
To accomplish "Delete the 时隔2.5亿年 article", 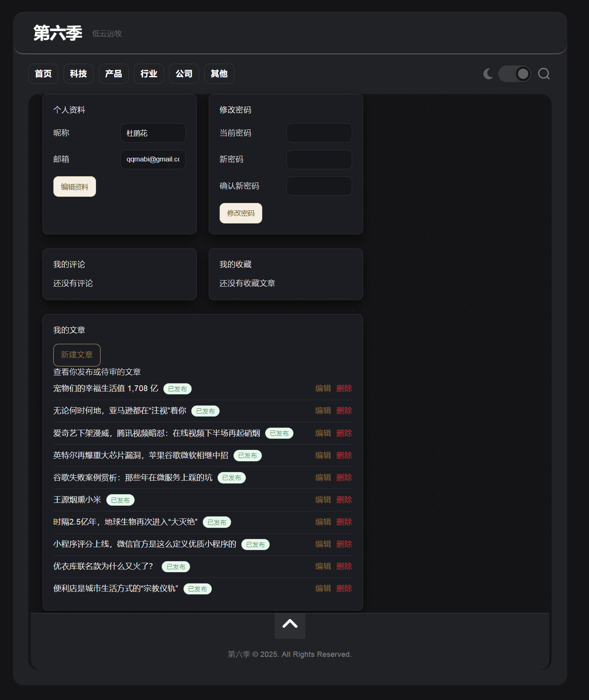I will point(344,522).
